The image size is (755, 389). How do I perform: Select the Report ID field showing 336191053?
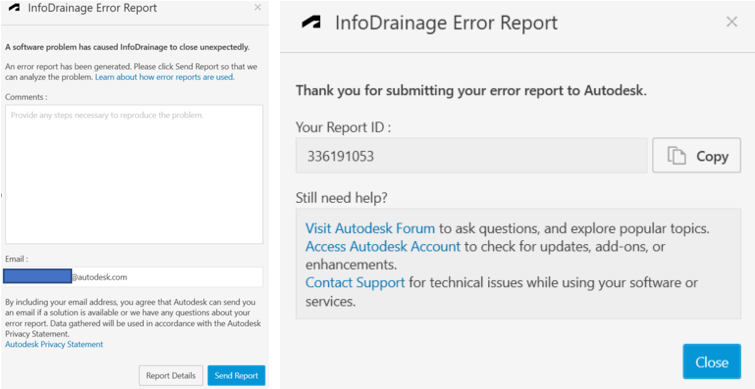pos(471,156)
